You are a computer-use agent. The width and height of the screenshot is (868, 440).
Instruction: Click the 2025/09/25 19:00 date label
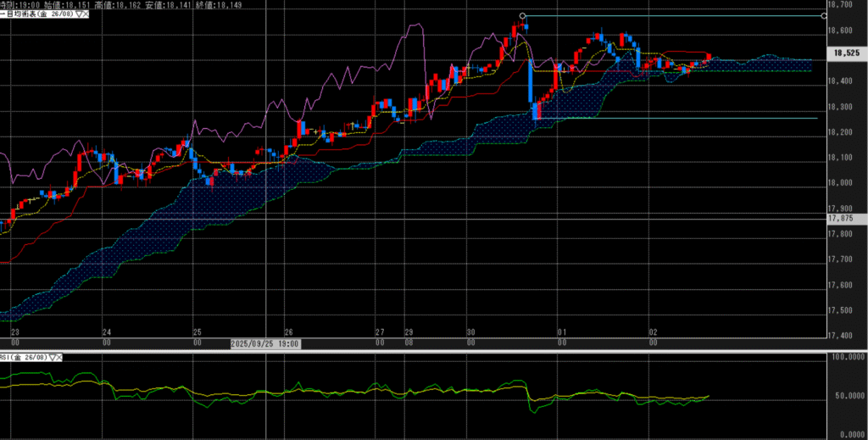coord(264,343)
